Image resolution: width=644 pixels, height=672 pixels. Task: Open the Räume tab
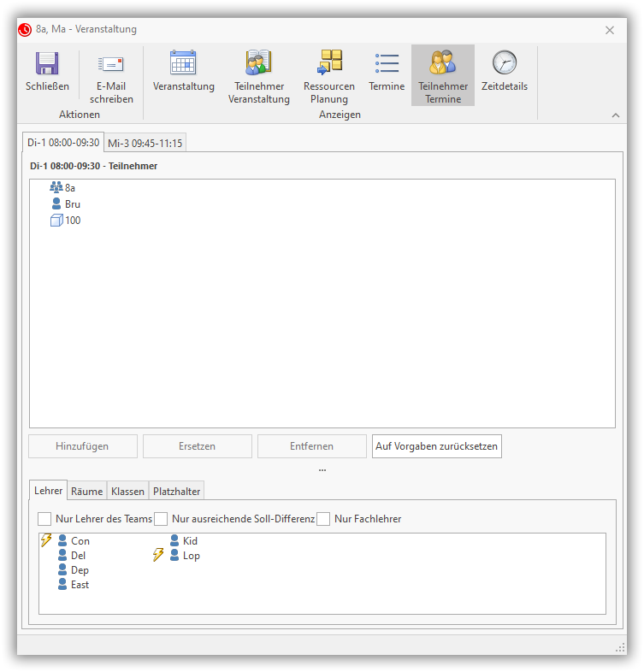tap(87, 491)
